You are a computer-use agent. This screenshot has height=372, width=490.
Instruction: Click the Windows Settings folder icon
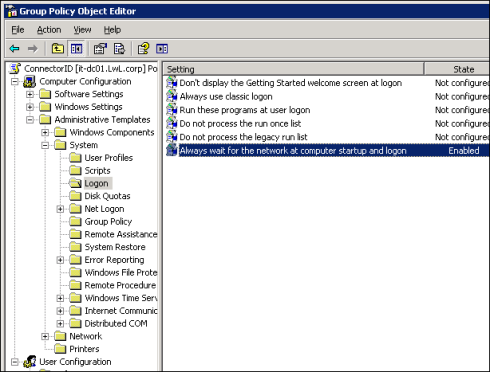[x=45, y=107]
